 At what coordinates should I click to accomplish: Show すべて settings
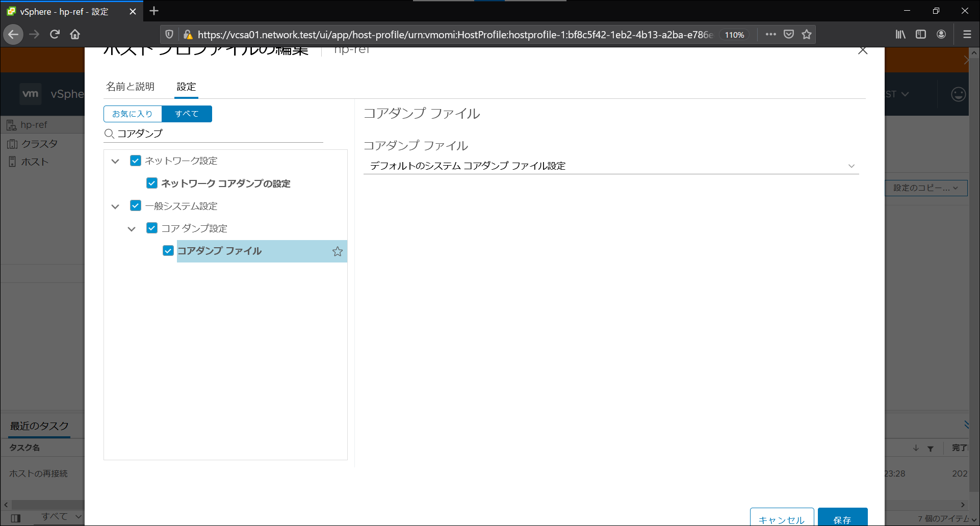click(187, 114)
